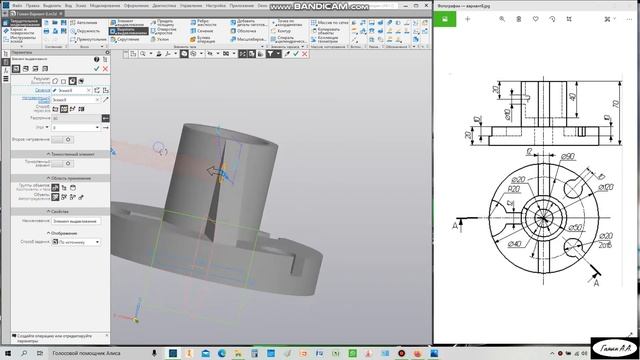Click heart favorite icon in photo viewer

536,19
